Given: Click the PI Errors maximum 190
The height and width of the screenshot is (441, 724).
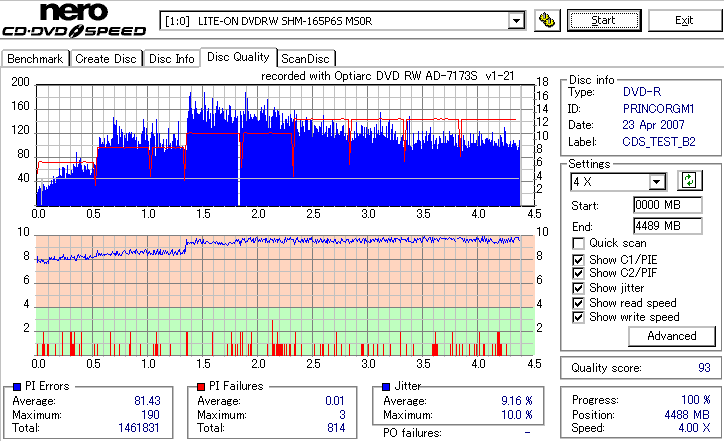Looking at the screenshot, I should [150, 415].
